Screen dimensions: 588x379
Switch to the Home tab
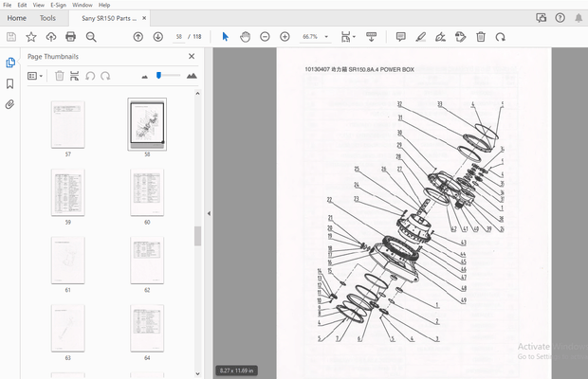(x=16, y=18)
